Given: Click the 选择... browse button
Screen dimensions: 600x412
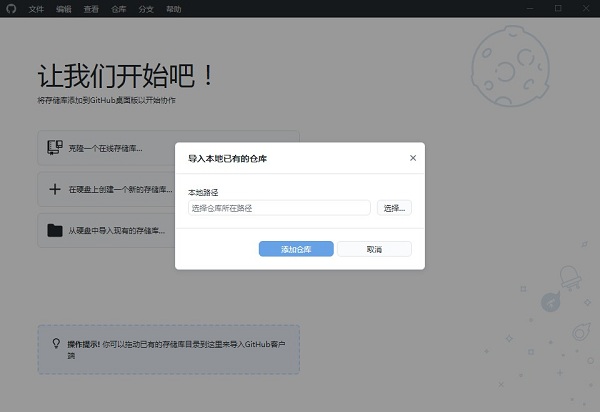Looking at the screenshot, I should [394, 208].
